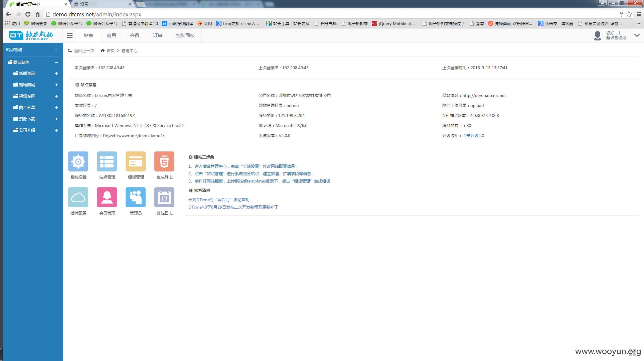644x361 pixels.
Task: Click browser forward arrow
Action: coord(18,14)
